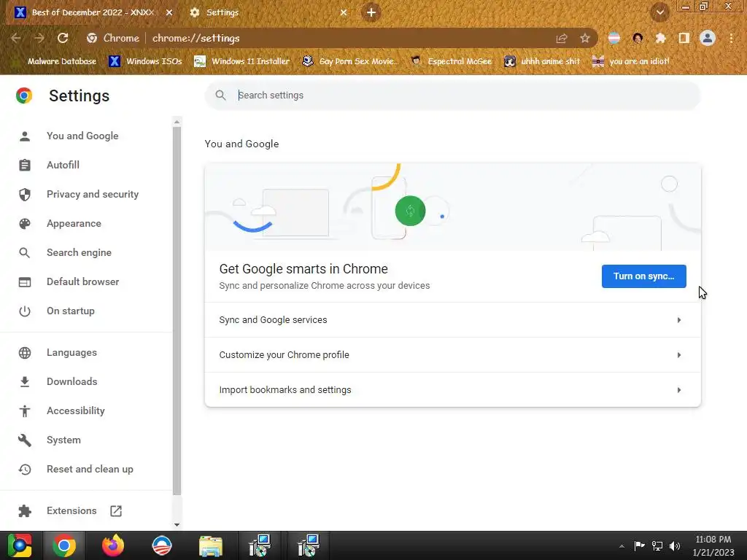The width and height of the screenshot is (747, 560).
Task: Open Default browser settings section
Action: coord(83,281)
